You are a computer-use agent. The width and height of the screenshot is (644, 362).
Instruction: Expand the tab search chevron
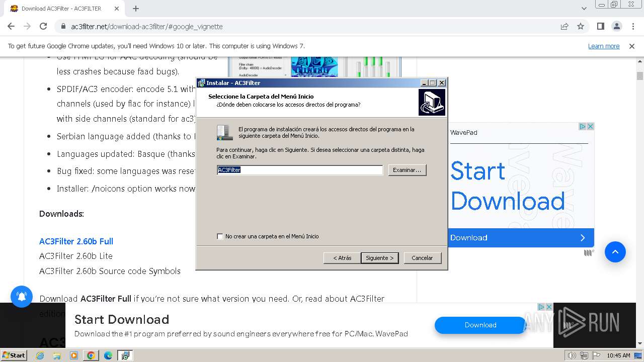click(584, 9)
